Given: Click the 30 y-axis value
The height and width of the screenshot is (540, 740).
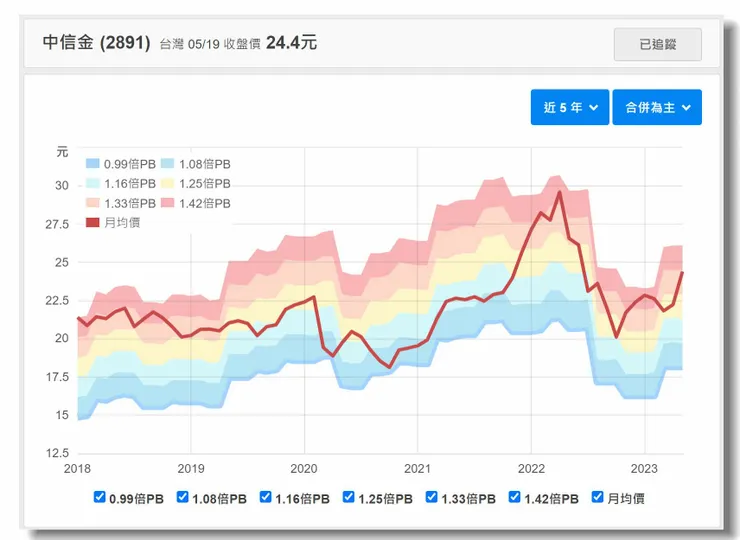Looking at the screenshot, I should [x=62, y=186].
